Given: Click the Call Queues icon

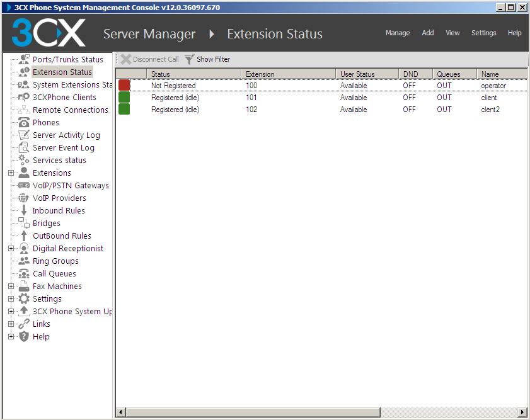Looking at the screenshot, I should pyautogui.click(x=24, y=273).
